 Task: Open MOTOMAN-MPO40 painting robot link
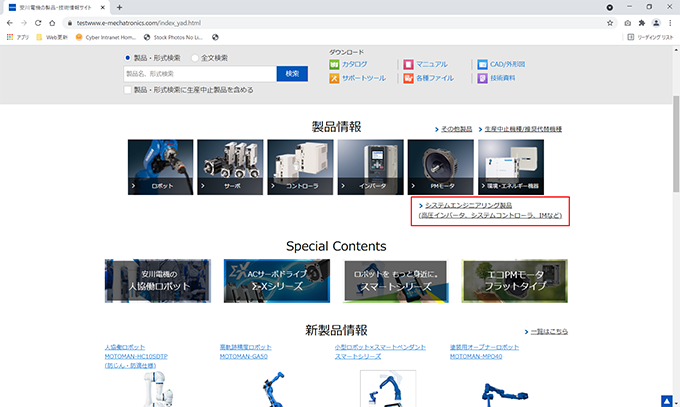(484, 352)
